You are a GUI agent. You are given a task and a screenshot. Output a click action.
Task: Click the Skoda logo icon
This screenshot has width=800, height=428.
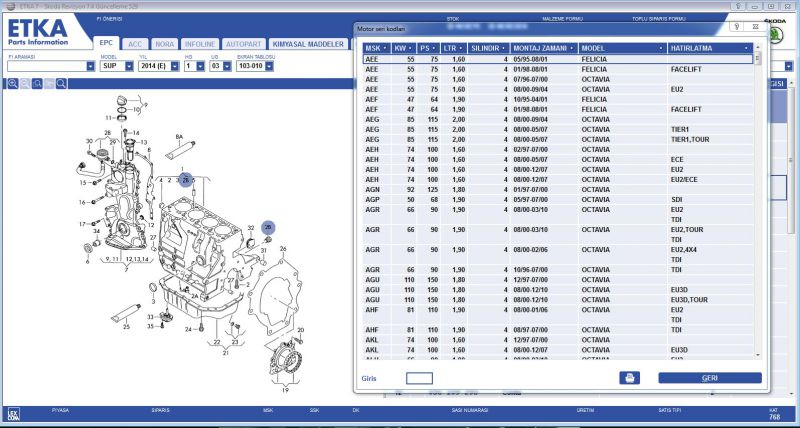[x=776, y=35]
